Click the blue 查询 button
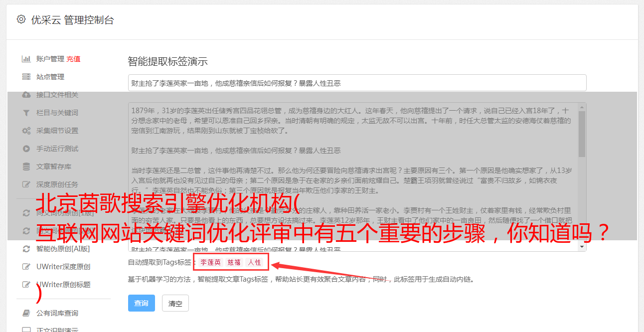The image size is (644, 332). pos(142,303)
